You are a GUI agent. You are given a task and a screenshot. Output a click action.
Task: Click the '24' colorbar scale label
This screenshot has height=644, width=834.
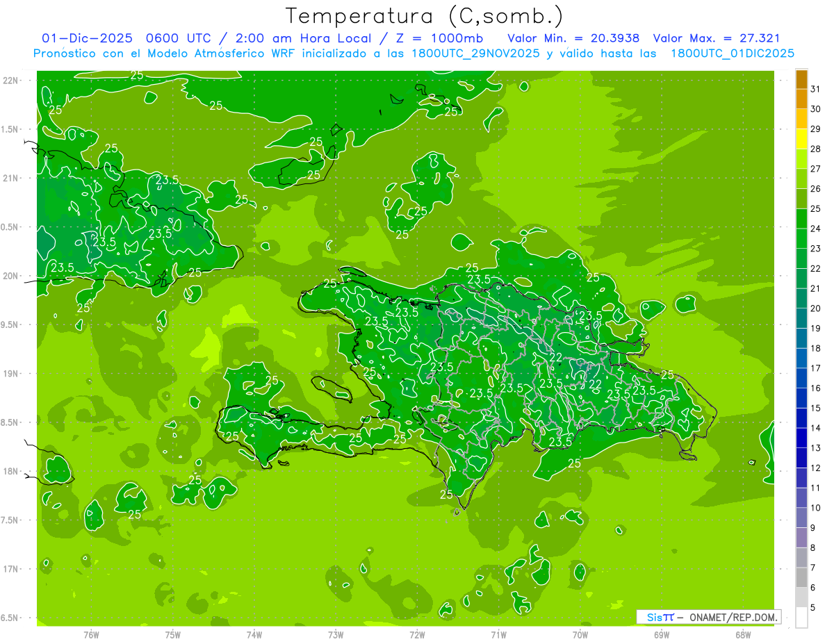click(x=815, y=229)
